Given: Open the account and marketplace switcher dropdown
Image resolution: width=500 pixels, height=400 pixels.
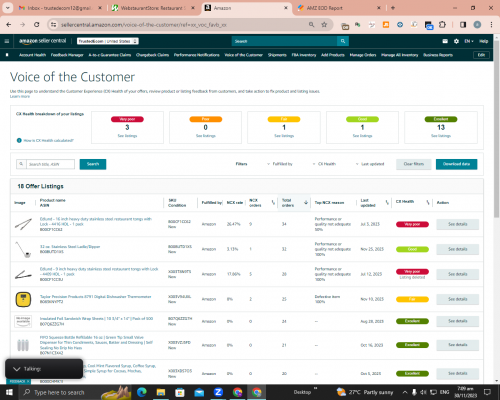Looking at the screenshot, I should (108, 41).
